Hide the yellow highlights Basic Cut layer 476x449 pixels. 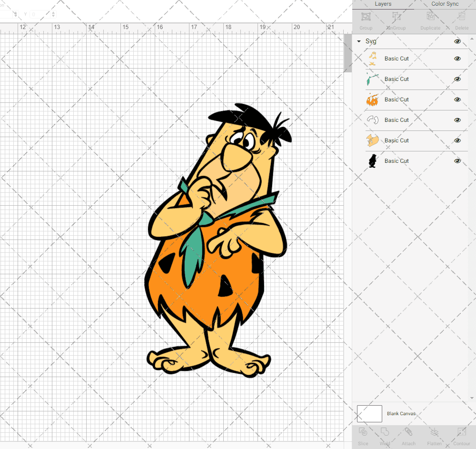pos(457,59)
